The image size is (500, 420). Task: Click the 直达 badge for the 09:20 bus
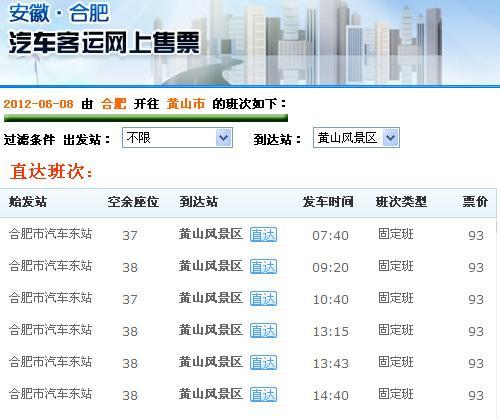pos(263,267)
